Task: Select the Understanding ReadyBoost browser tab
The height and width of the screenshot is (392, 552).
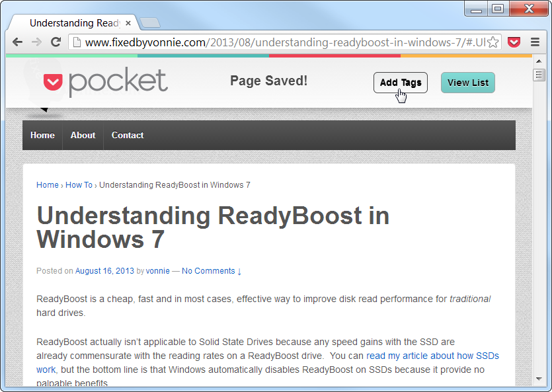Action: 73,23
